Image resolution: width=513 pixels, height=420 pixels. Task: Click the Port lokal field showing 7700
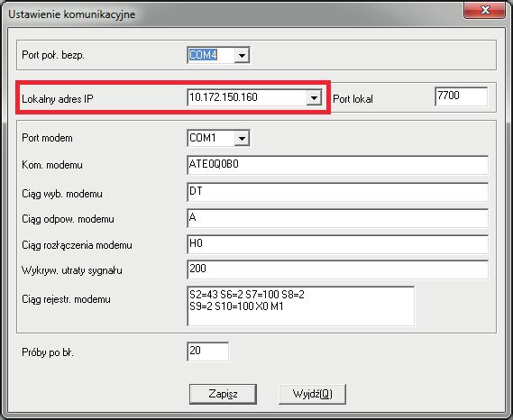tap(462, 96)
